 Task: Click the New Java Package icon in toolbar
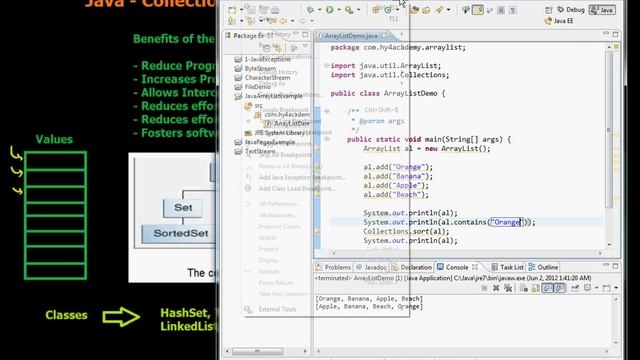[376, 9]
